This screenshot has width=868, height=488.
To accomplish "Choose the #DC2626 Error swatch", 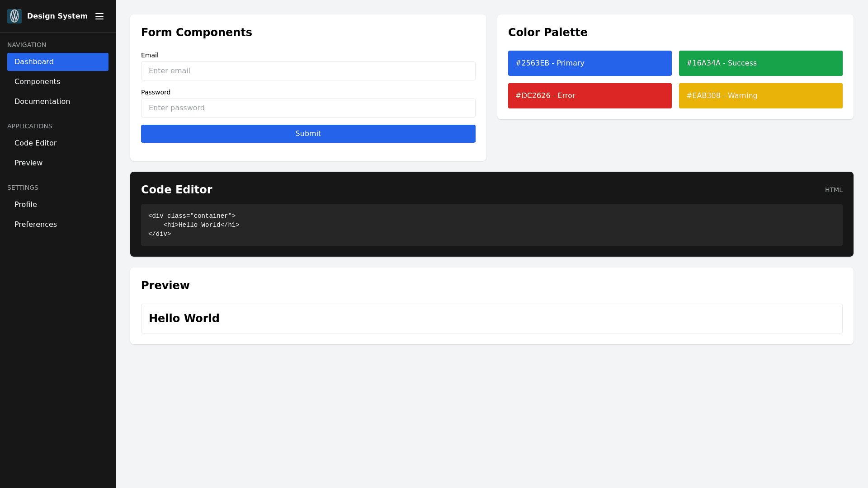I will click(x=590, y=96).
